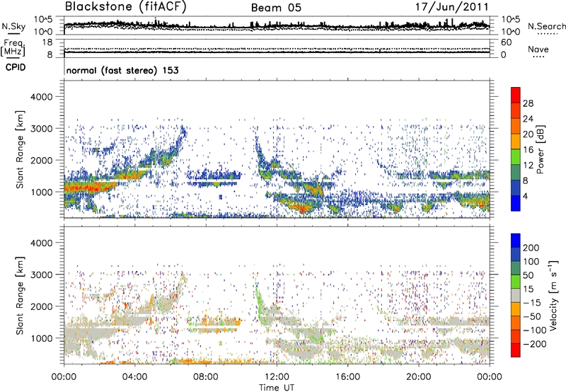Click the 60 label on the right Nave axis
This screenshot has height=392, width=566.
coord(506,42)
